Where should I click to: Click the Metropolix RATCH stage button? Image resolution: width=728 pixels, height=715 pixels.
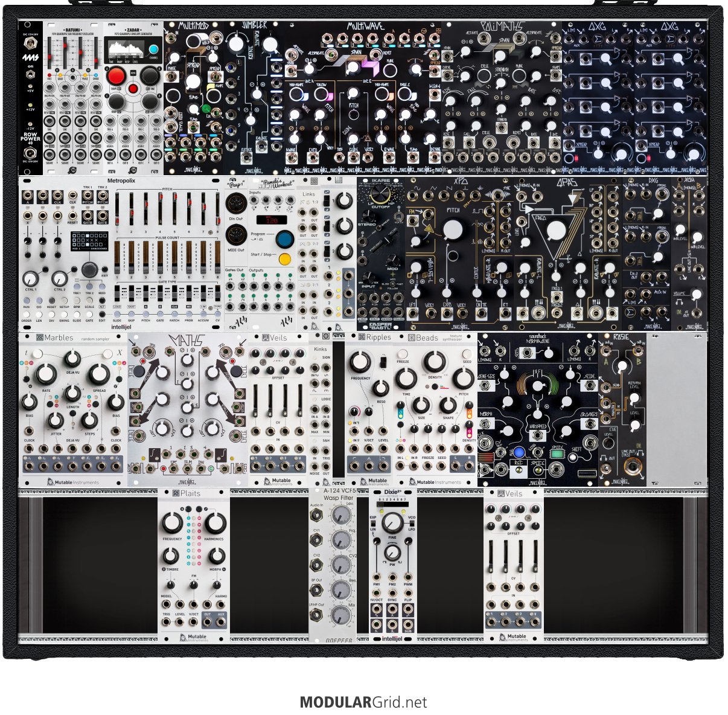[174, 314]
